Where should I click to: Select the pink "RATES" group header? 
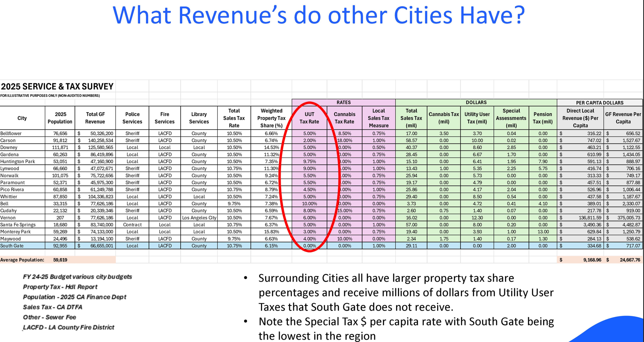(x=343, y=102)
